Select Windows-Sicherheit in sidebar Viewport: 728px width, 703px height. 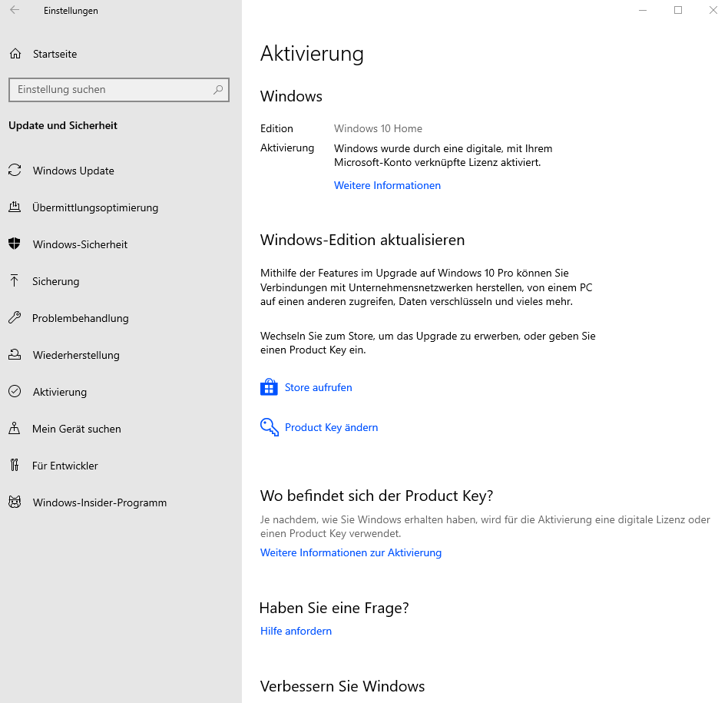click(121, 244)
